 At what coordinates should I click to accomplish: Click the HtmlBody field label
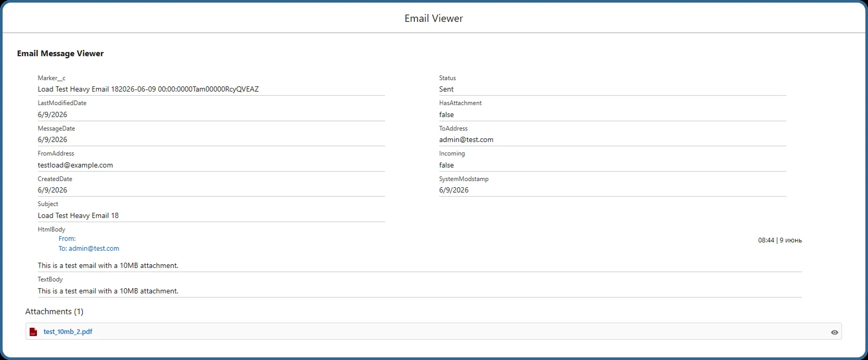coord(52,229)
